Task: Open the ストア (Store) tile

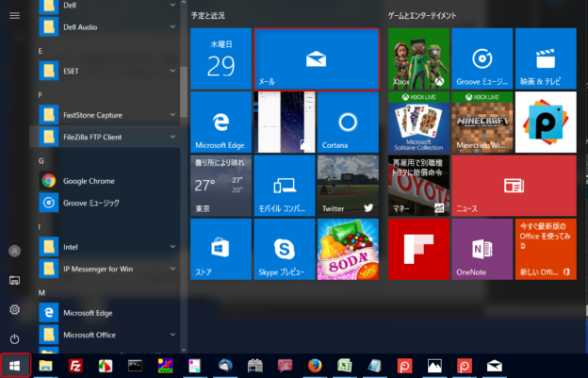Action: pos(220,250)
